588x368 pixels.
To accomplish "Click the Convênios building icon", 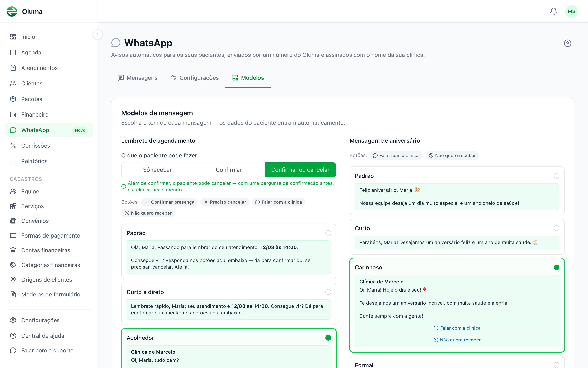I will [13, 221].
